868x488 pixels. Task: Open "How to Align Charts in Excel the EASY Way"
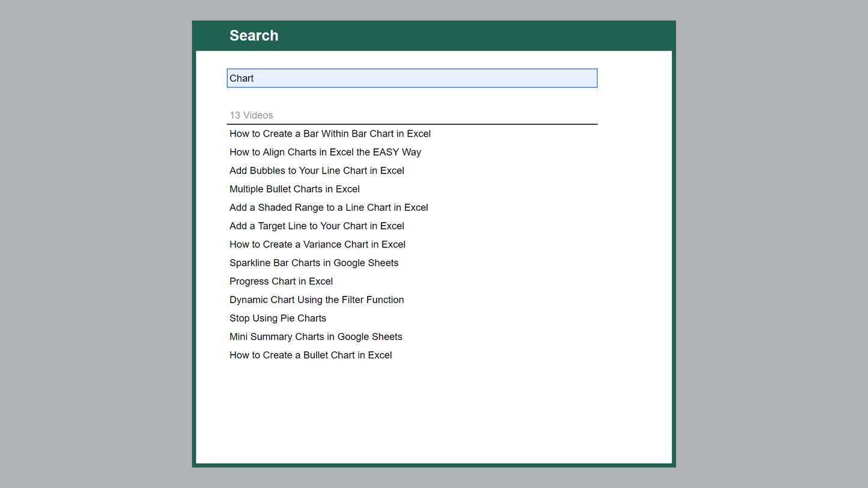pos(325,152)
